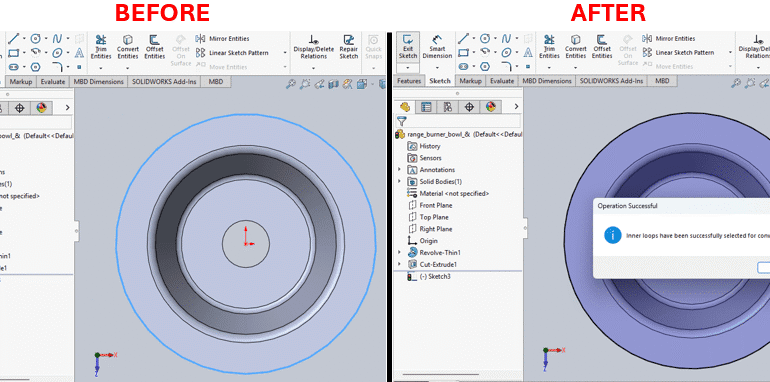The height and width of the screenshot is (382, 770).
Task: Open Convert Entities dropdown in AFTER window
Action: point(576,68)
